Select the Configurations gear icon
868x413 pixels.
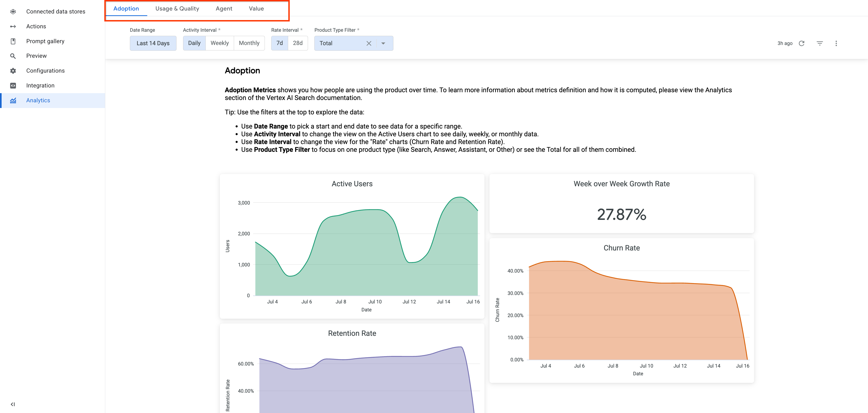pos(13,70)
